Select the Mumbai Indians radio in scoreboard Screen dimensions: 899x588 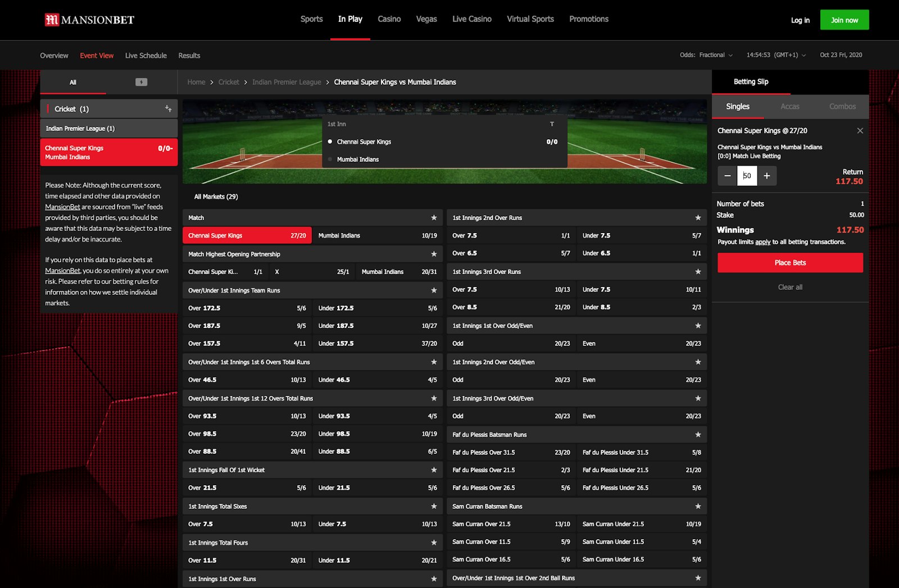[330, 159]
